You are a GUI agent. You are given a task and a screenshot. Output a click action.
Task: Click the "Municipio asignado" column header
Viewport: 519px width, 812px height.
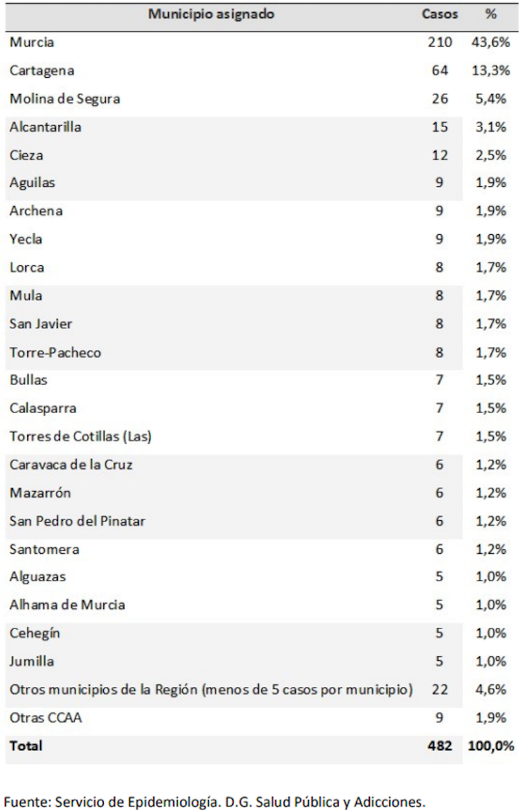211,14
